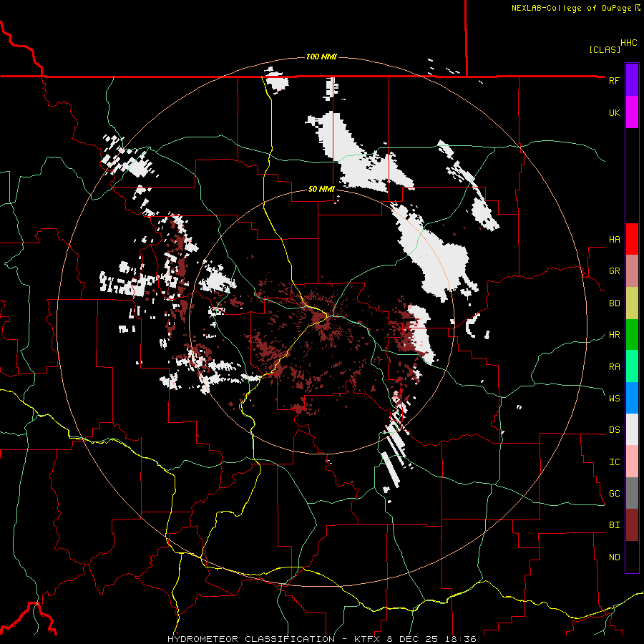Viewport: 644px width, 644px height.
Task: Click the RA legend label
Action: [614, 367]
